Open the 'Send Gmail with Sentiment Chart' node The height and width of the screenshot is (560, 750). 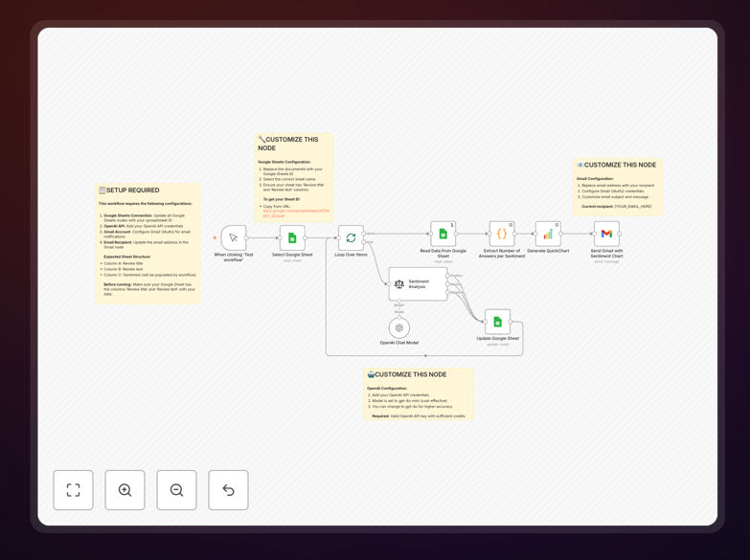(x=606, y=234)
